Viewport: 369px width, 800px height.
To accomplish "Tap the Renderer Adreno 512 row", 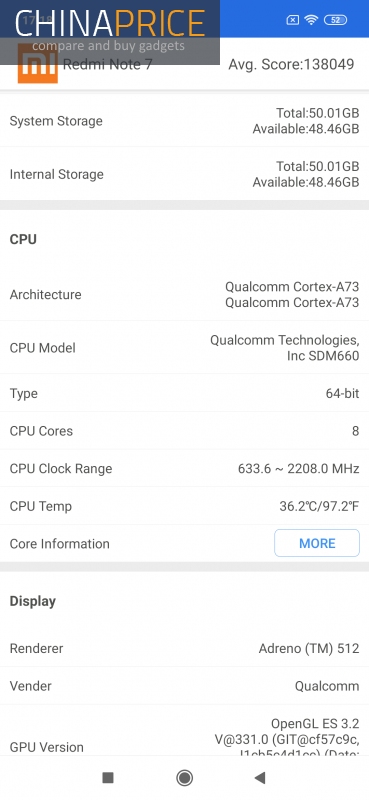I will tap(184, 648).
